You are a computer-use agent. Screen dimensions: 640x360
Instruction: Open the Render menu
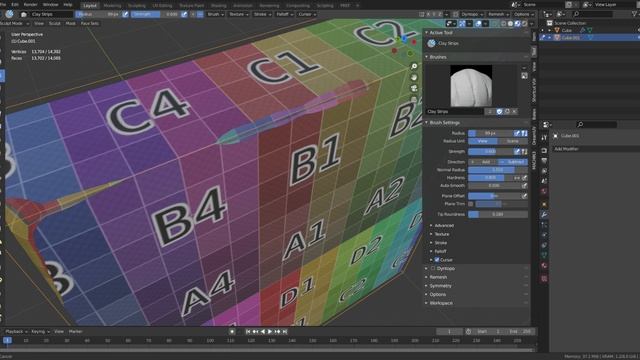[x=31, y=4]
